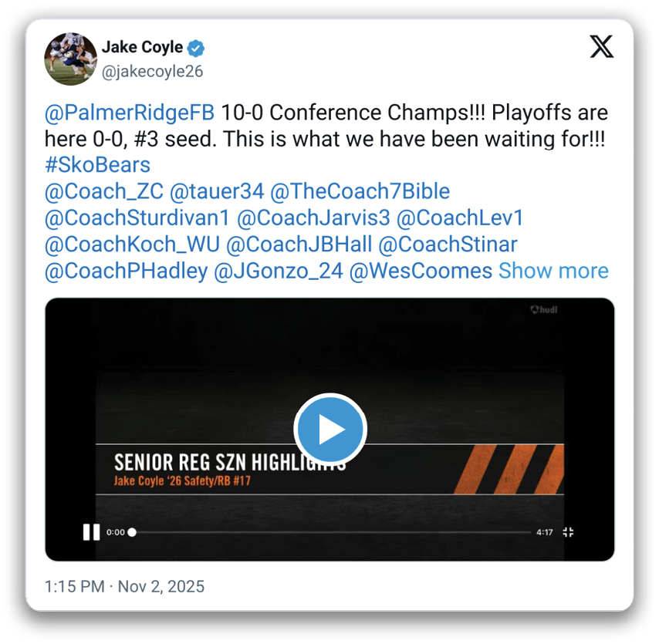Image resolution: width=659 pixels, height=644 pixels.
Task: Click the tweet timestamp 1:15 PM
Action: click(74, 586)
